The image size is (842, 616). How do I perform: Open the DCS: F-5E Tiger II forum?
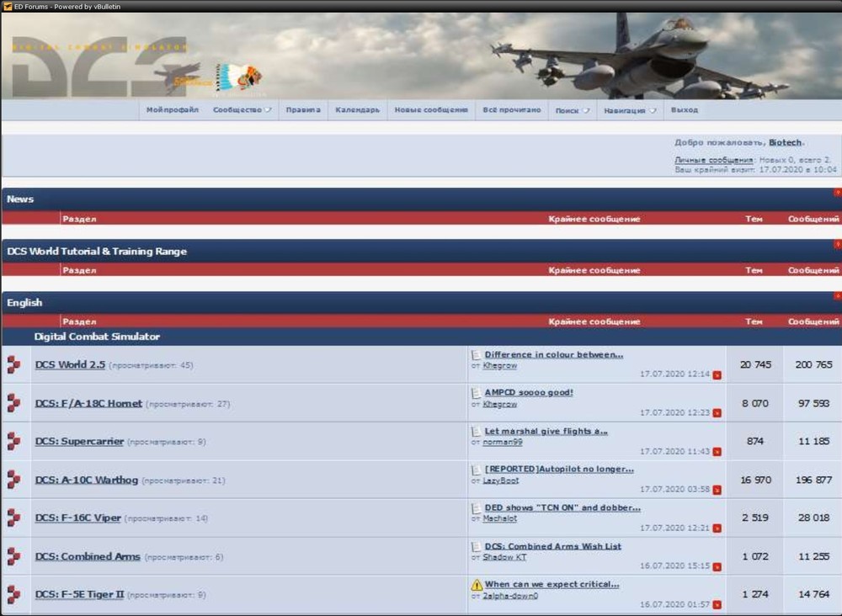coord(79,594)
